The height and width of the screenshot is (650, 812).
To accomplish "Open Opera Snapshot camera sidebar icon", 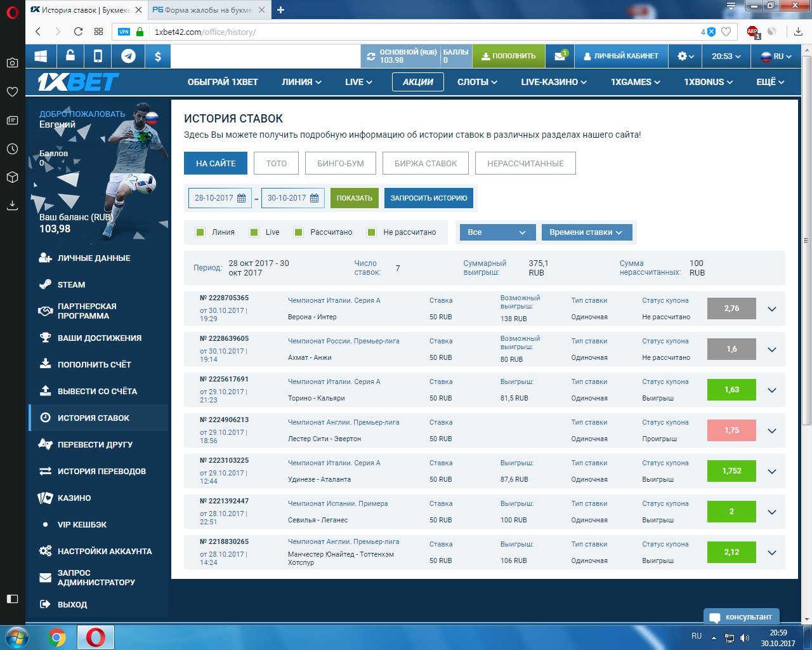I will click(12, 63).
